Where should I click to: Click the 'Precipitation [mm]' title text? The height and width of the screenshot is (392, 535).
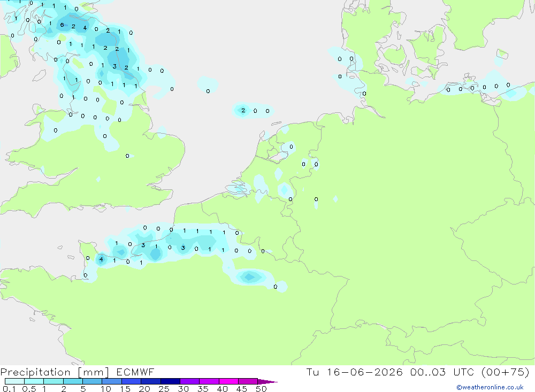tap(55, 372)
